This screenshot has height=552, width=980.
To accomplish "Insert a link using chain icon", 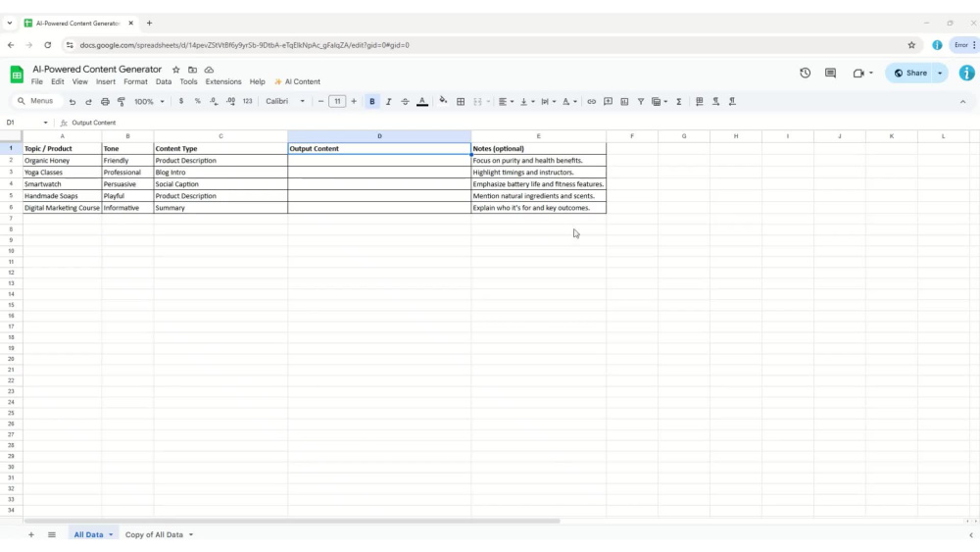I will point(591,101).
